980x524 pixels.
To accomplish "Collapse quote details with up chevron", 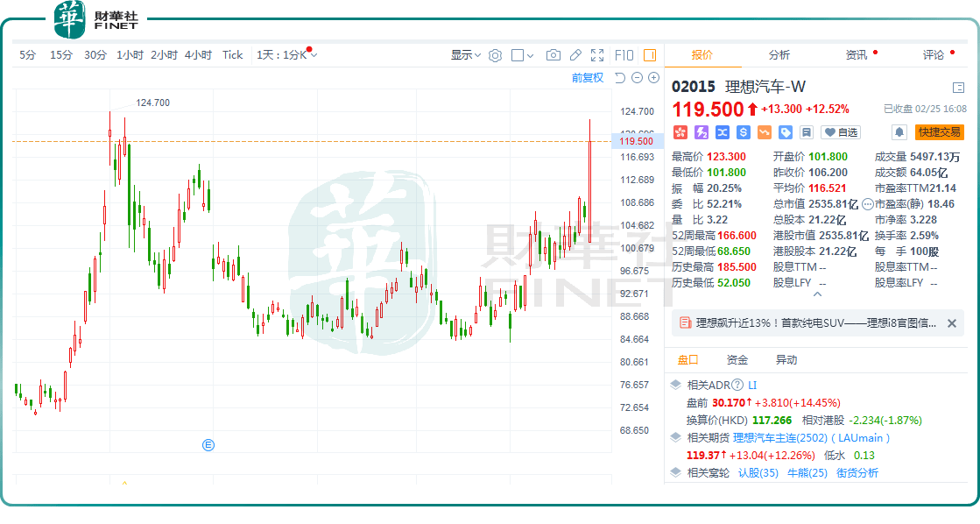I will pos(817,294).
